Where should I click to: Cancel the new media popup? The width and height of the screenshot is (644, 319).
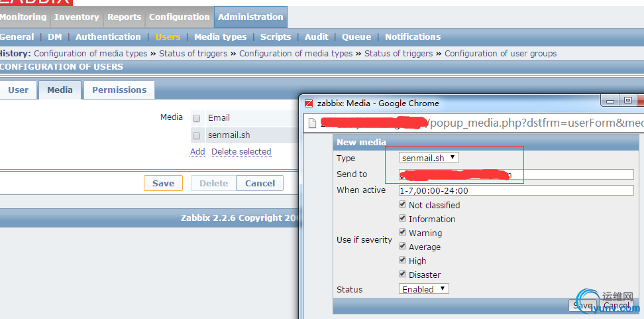coord(616,306)
